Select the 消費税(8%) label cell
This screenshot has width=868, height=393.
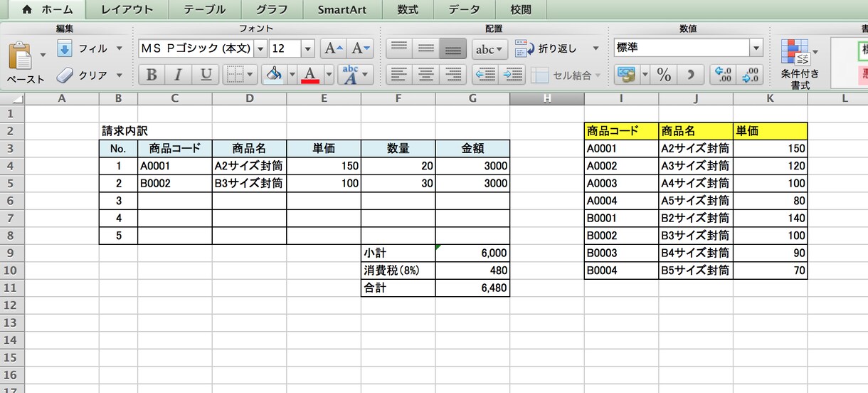[x=398, y=271]
